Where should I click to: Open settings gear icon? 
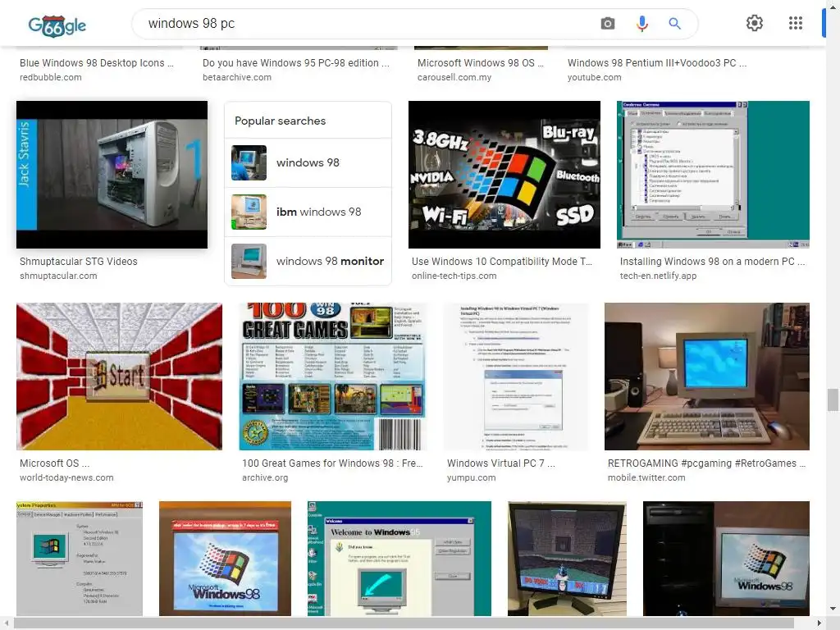tap(755, 23)
